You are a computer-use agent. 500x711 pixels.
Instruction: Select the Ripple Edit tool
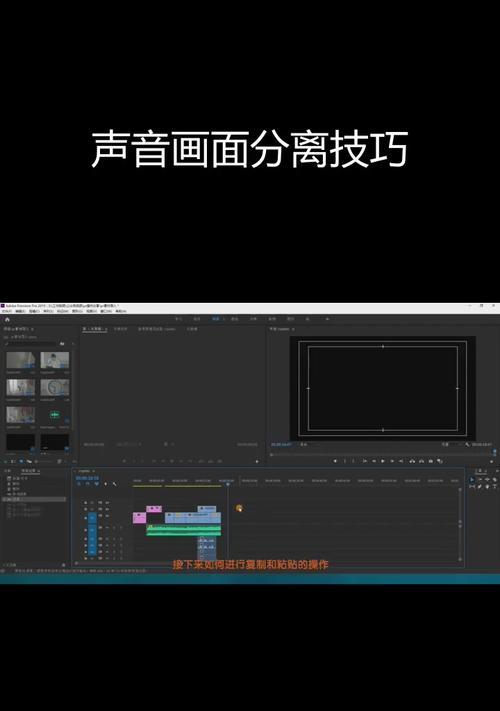tap(487, 480)
